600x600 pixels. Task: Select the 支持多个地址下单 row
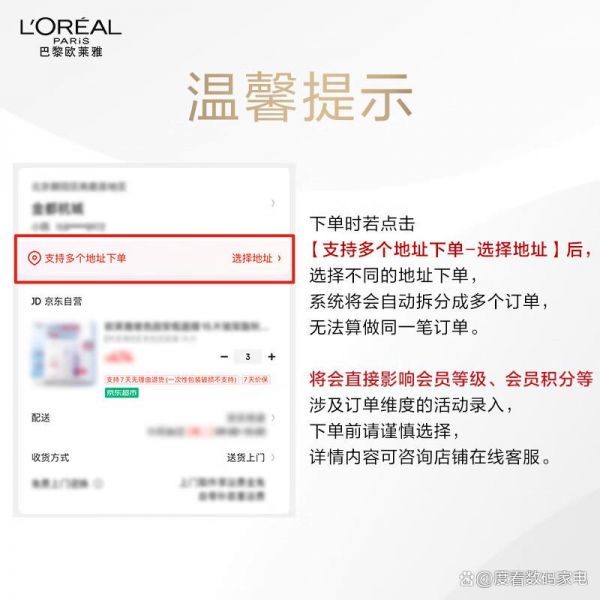click(155, 259)
